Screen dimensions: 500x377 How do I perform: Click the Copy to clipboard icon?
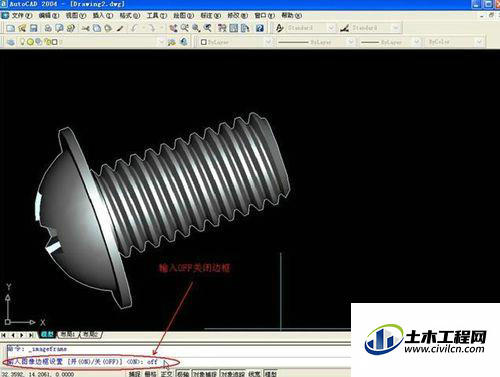coord(97,28)
